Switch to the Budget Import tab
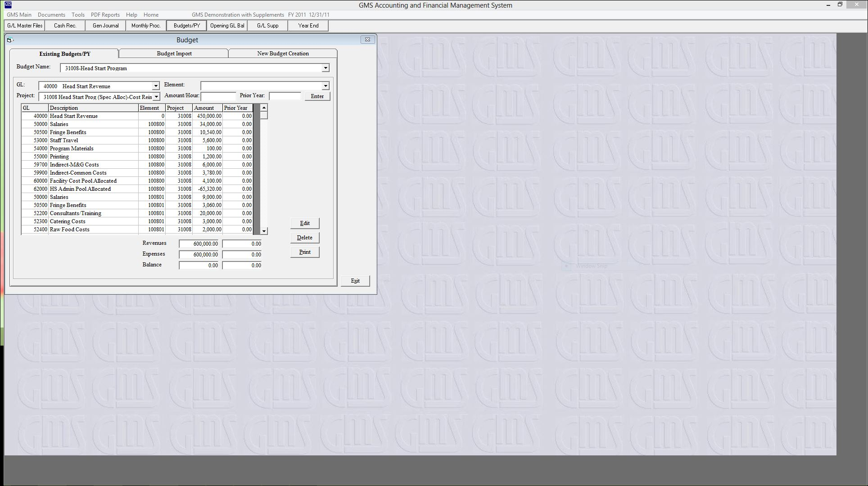 (173, 53)
